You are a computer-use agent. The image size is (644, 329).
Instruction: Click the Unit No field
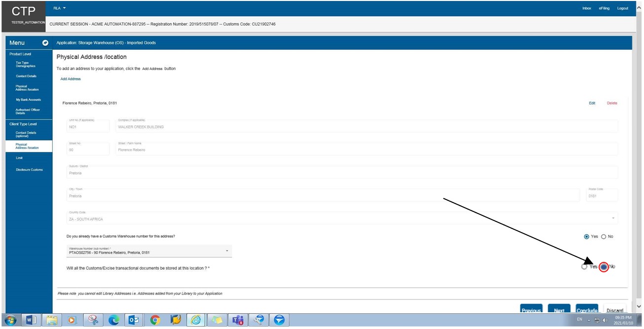click(87, 126)
